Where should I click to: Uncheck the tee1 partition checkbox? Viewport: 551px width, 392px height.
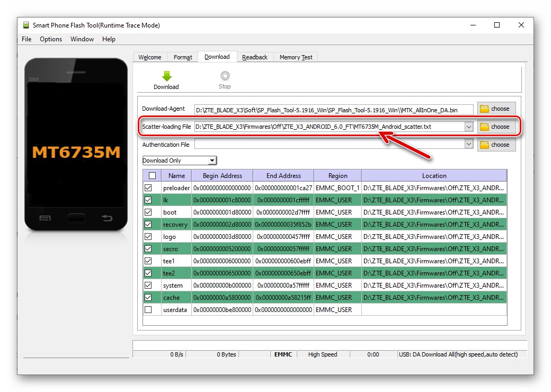148,261
